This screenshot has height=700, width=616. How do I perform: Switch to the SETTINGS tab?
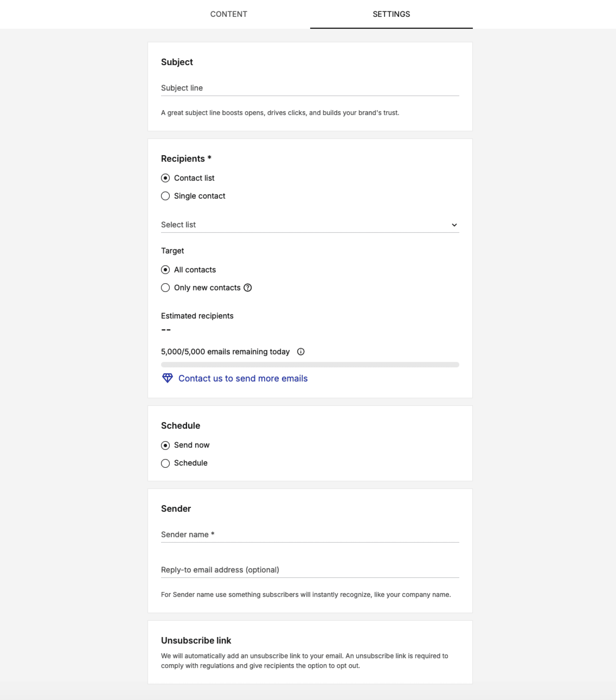point(391,14)
